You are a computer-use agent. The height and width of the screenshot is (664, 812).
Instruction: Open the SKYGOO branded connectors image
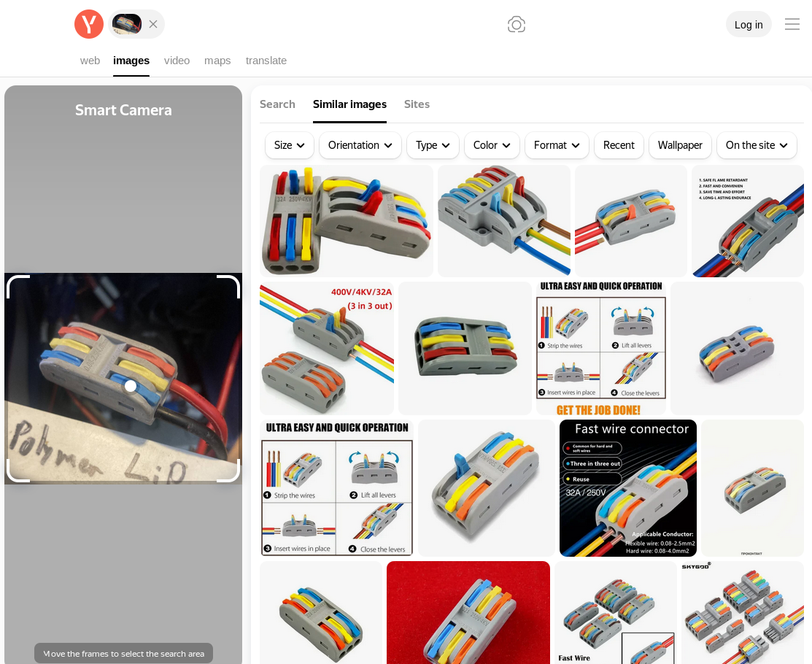coord(742,612)
